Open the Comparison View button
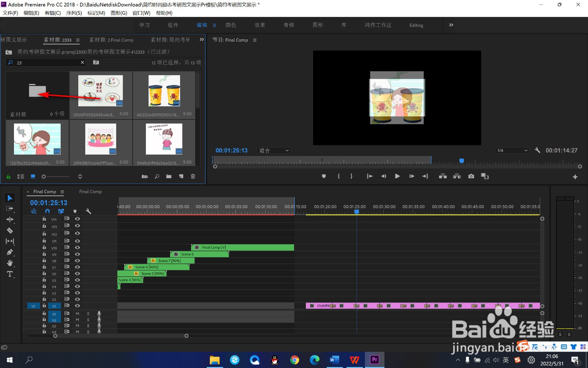 pyautogui.click(x=485, y=176)
